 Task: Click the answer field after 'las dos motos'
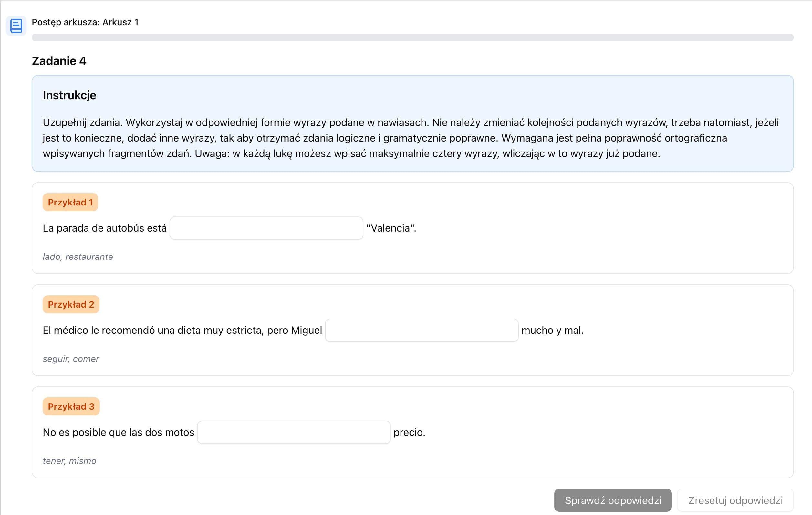[293, 432]
